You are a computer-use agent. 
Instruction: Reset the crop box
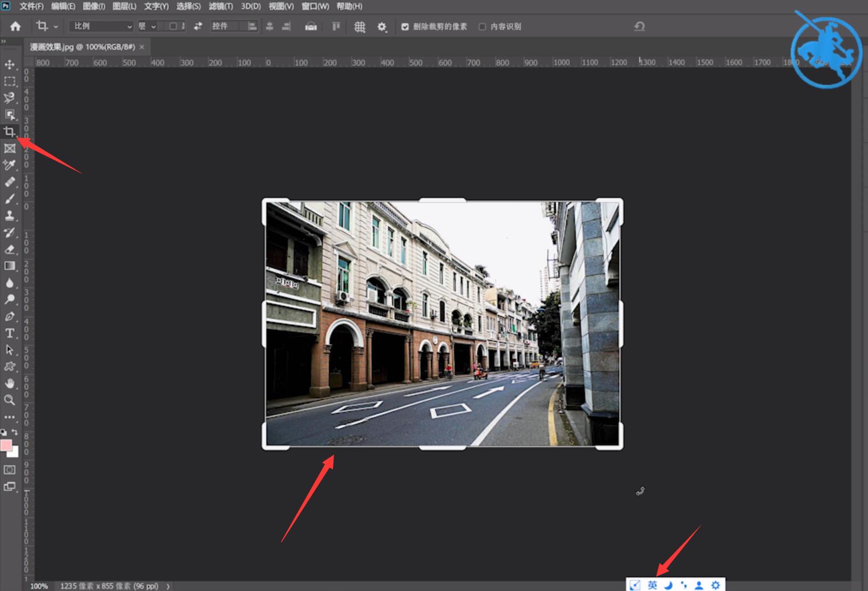640,26
